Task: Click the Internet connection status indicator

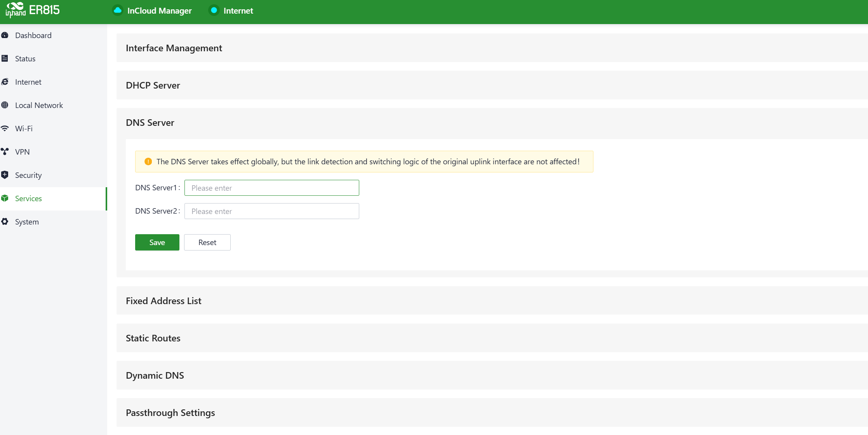Action: click(x=214, y=10)
